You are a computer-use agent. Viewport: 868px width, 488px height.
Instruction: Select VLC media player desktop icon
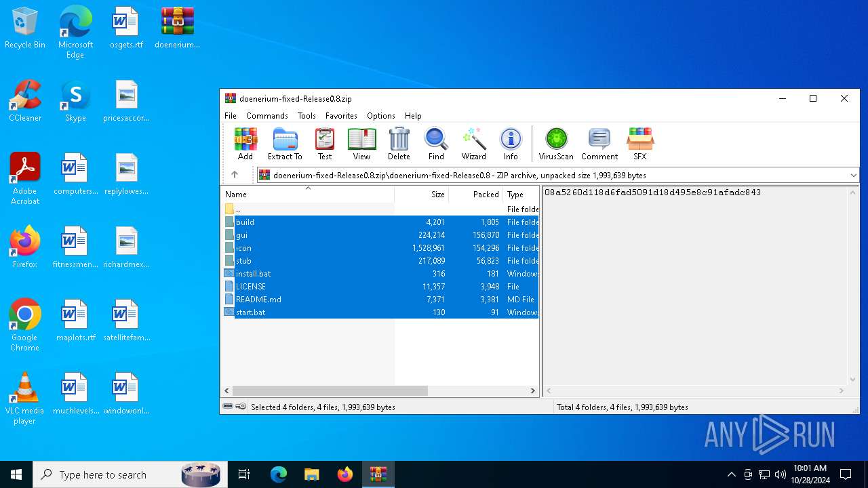25,399
